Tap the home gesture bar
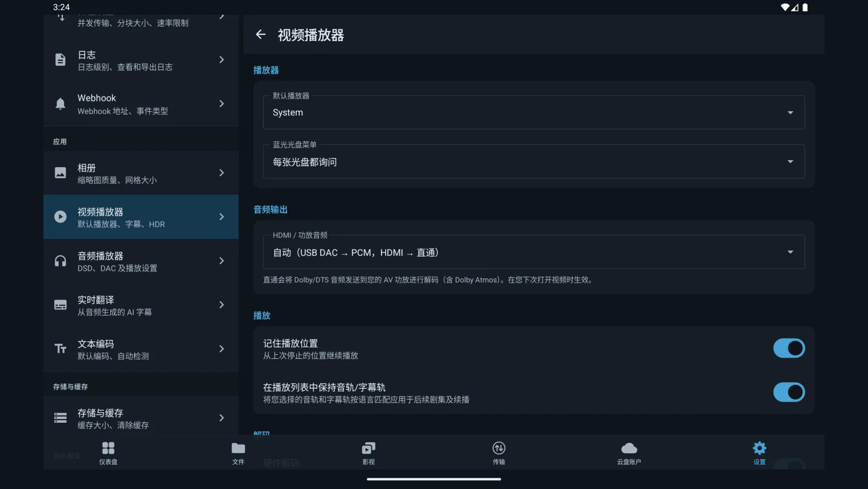The image size is (868, 489). pyautogui.click(x=434, y=479)
